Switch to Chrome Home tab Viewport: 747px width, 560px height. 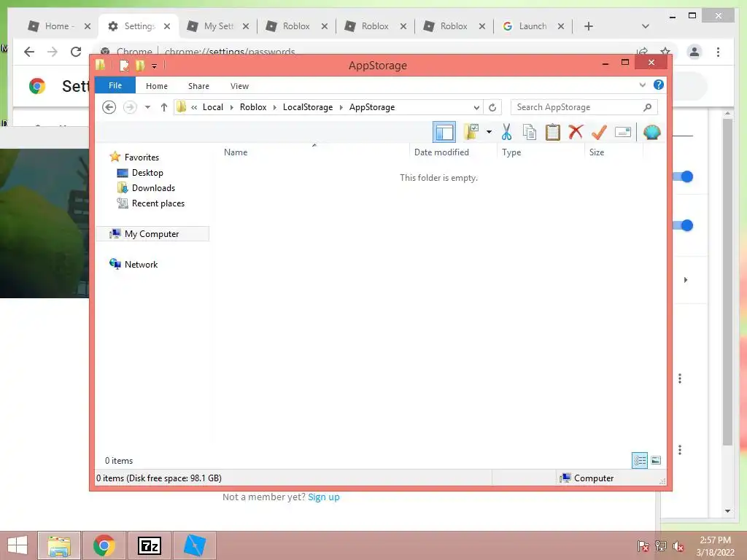[x=59, y=26]
